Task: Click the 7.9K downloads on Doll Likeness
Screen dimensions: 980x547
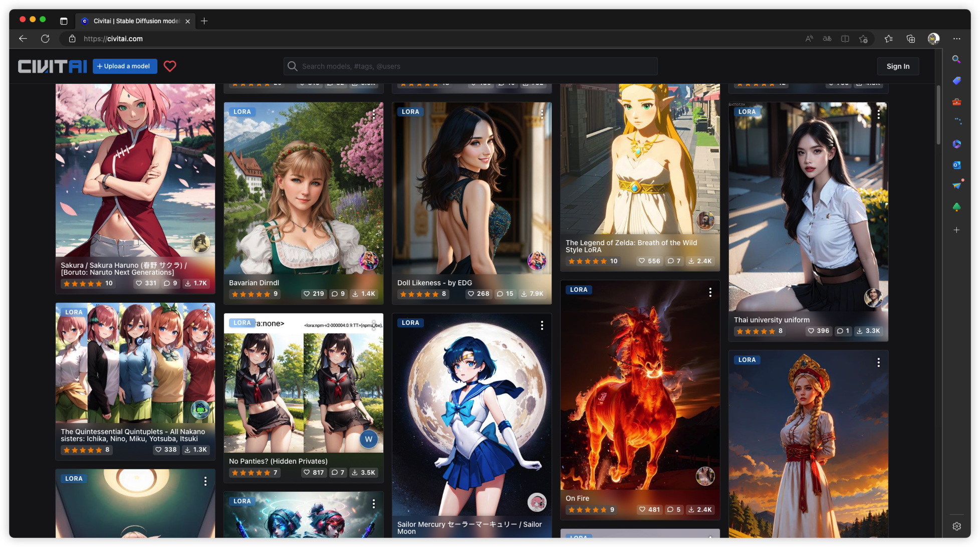Action: [x=532, y=294]
